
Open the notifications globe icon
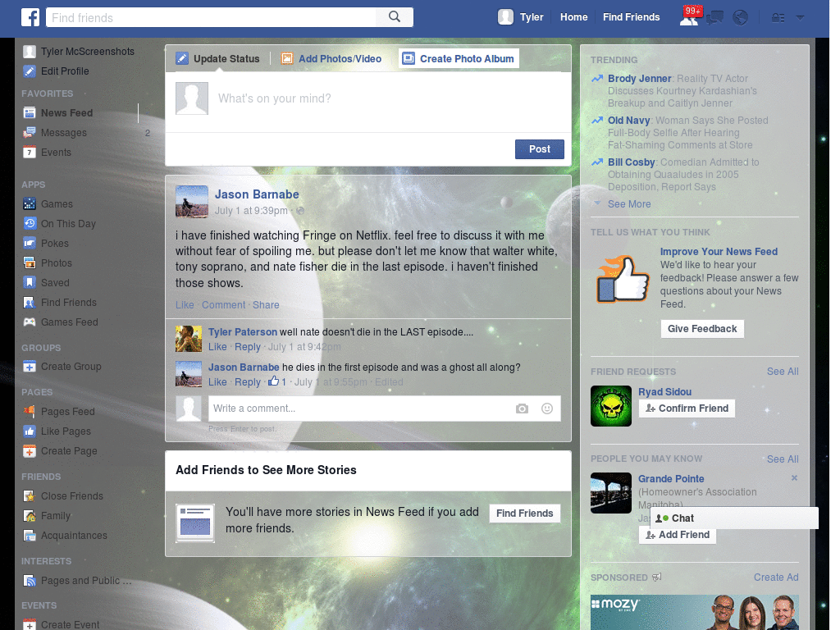tap(741, 18)
